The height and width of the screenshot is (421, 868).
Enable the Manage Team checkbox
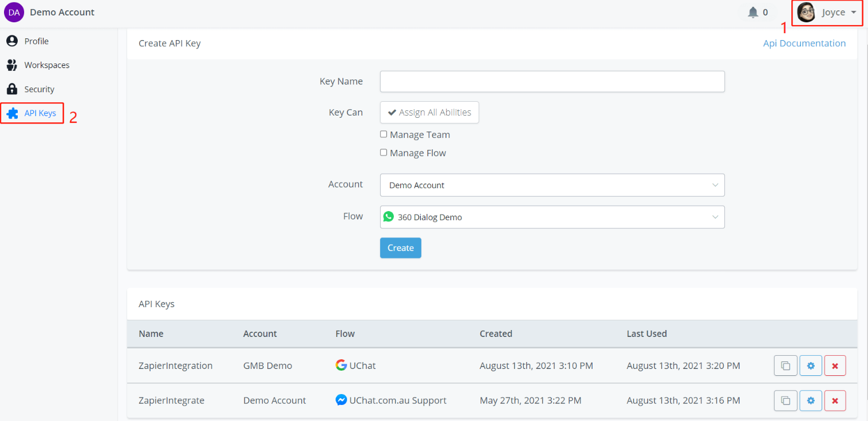click(384, 134)
